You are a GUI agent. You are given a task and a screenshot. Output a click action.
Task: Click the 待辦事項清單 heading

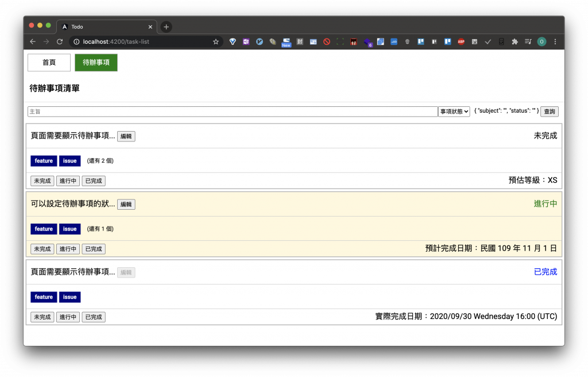click(55, 89)
